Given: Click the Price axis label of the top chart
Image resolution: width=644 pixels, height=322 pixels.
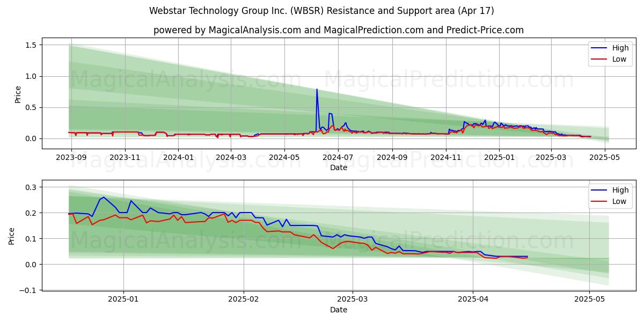Looking at the screenshot, I should point(18,94).
